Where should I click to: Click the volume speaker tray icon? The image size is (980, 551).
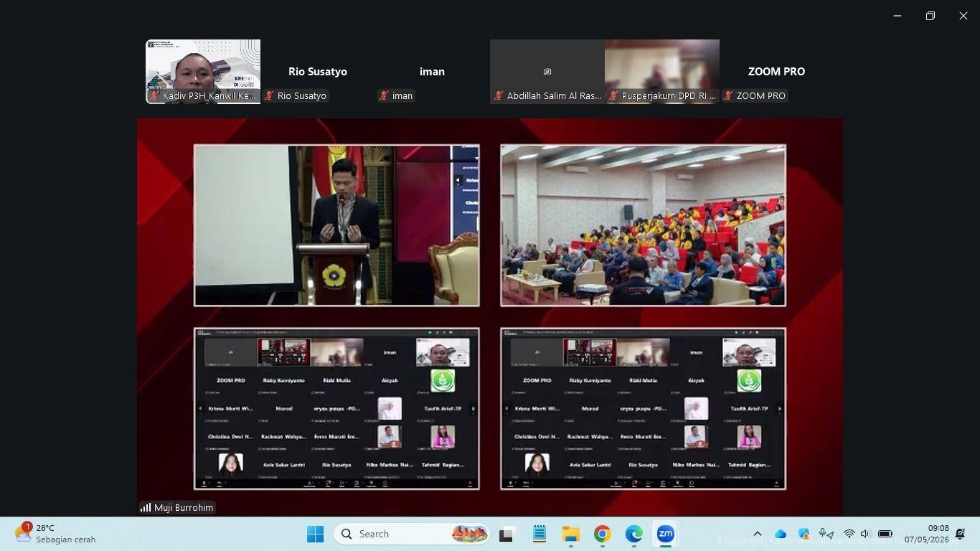click(865, 534)
